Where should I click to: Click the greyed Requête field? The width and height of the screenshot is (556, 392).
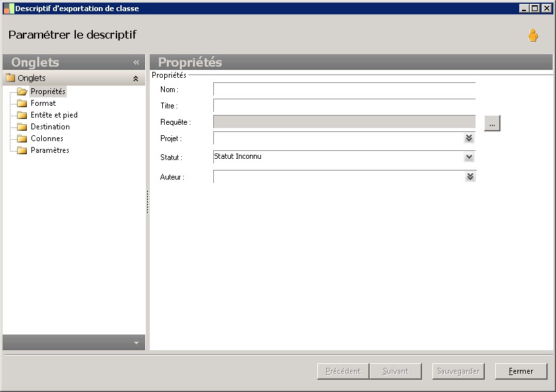(344, 122)
